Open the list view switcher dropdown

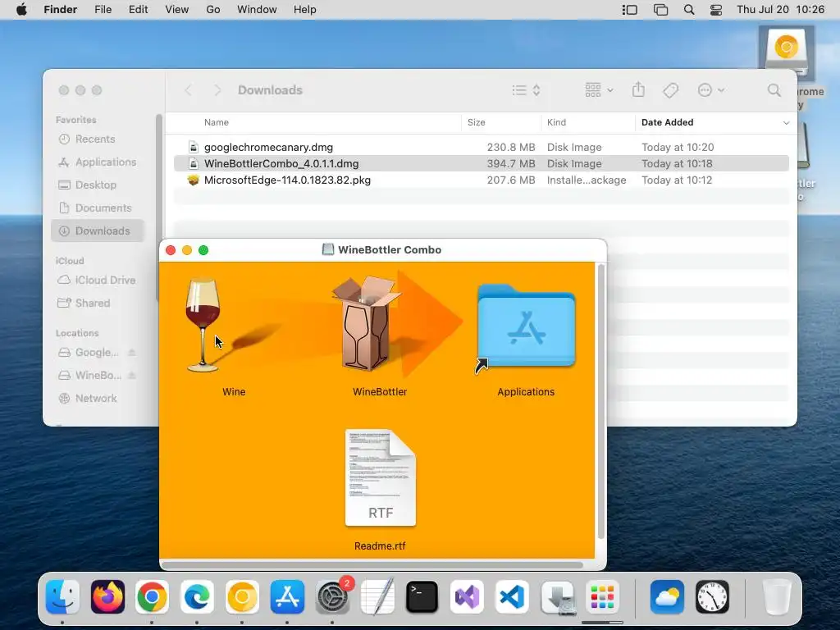click(x=526, y=90)
